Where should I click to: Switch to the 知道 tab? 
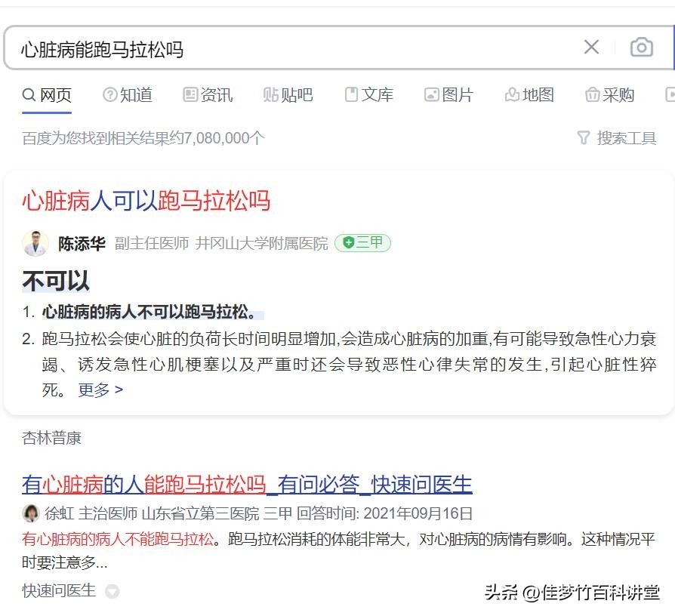(x=128, y=95)
